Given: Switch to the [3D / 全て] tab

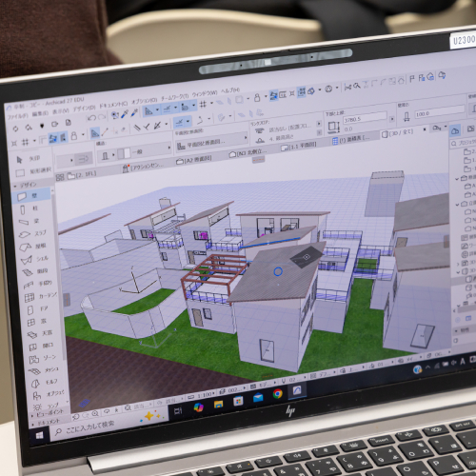Looking at the screenshot, I should [397, 133].
